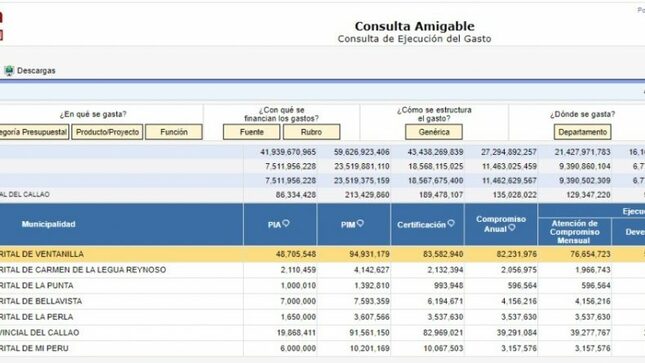Click the Atención de Compromiso Mensual header
Viewport: 645px width, 363px height.
[x=575, y=232]
